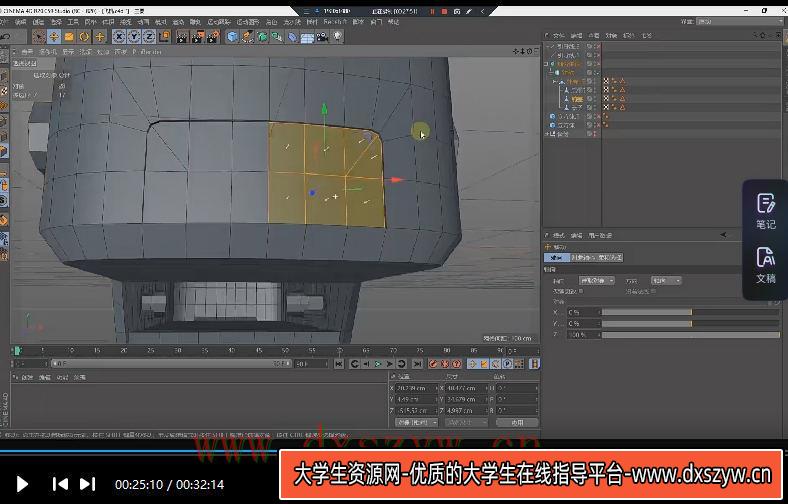Viewport: 788px width, 504px height.
Task: Toggle Y axis lock
Action: tap(134, 37)
